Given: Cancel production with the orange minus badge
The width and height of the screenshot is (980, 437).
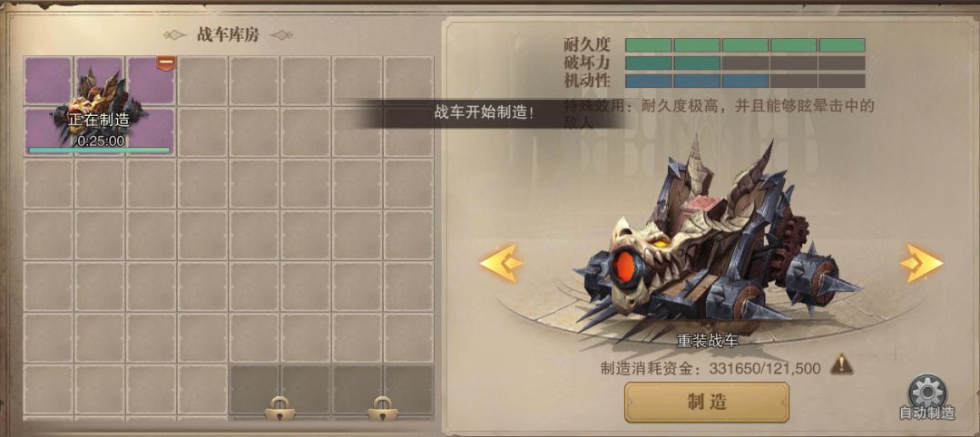Looking at the screenshot, I should tap(165, 63).
